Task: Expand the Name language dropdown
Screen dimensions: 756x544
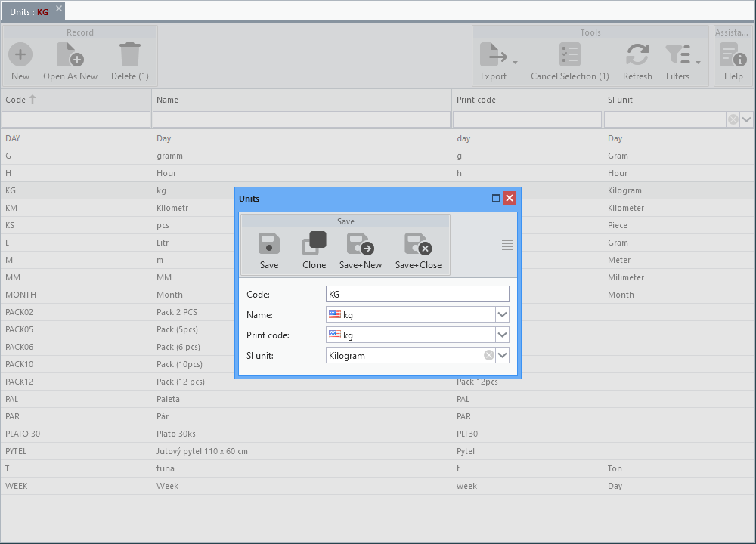Action: coord(502,314)
